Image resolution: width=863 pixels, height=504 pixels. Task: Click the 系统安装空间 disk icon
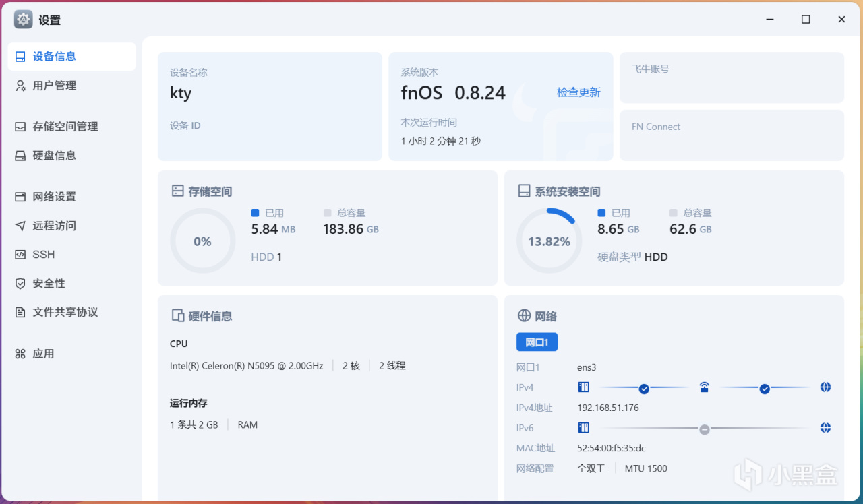[524, 191]
